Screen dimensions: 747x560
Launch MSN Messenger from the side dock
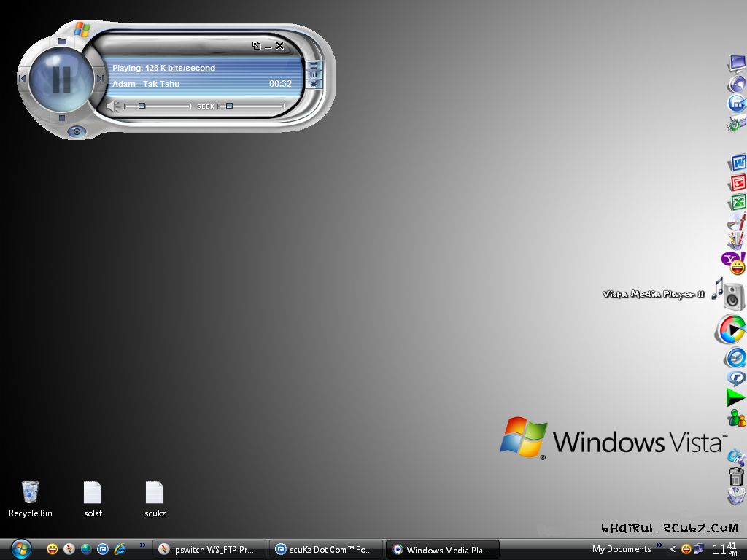(737, 418)
